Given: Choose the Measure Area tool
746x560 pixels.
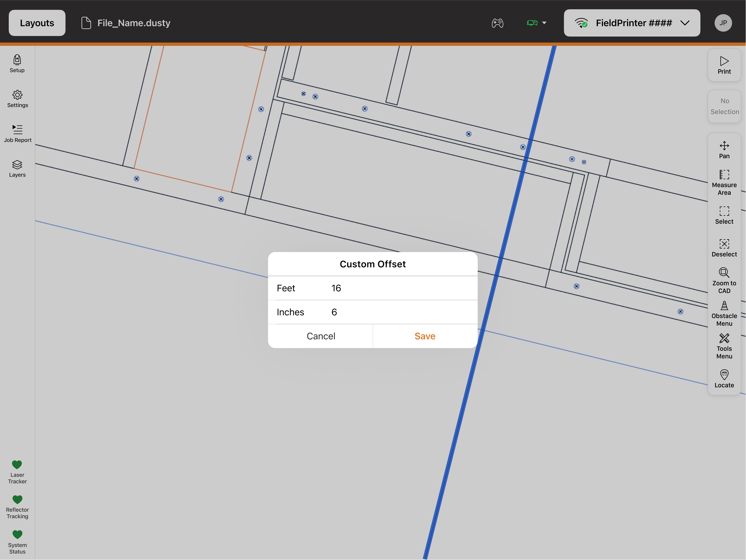Looking at the screenshot, I should point(724,183).
